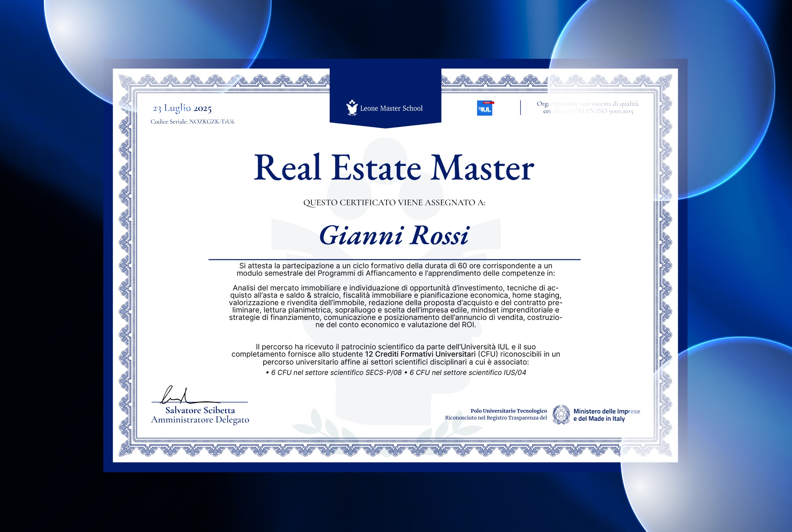Click the vertical divider beside IUL logo
Viewport: 792px width, 532px height.
pos(520,108)
